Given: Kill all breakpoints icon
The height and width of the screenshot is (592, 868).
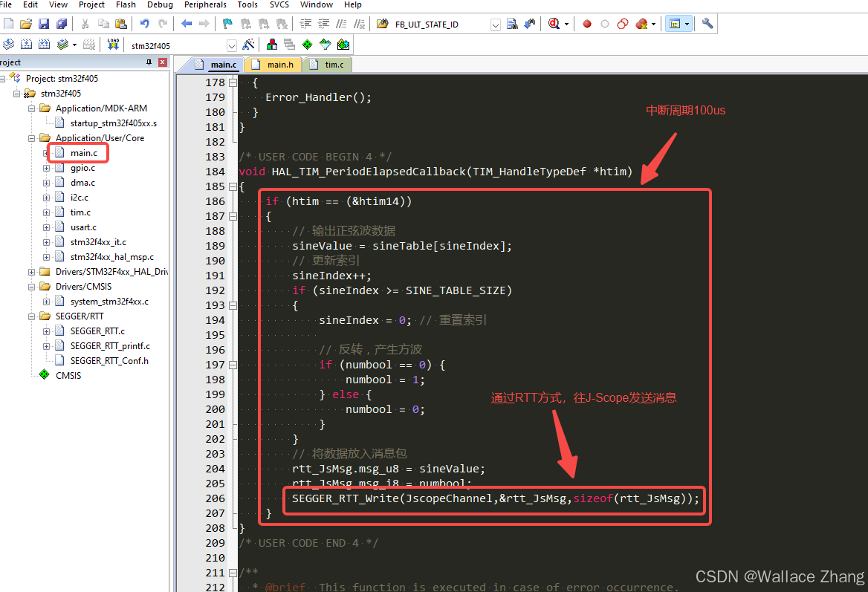Looking at the screenshot, I should point(641,24).
